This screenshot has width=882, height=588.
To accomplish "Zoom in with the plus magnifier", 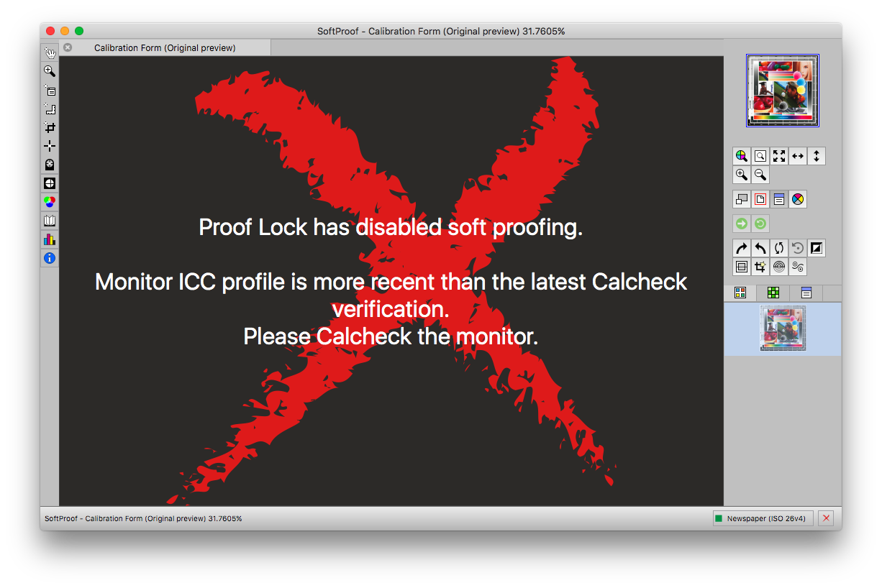I will (742, 175).
